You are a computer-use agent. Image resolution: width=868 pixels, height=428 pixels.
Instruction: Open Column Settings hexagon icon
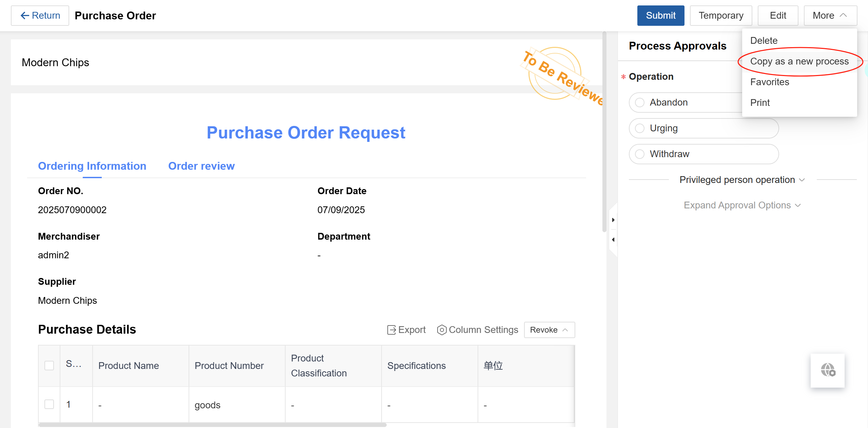coord(441,330)
